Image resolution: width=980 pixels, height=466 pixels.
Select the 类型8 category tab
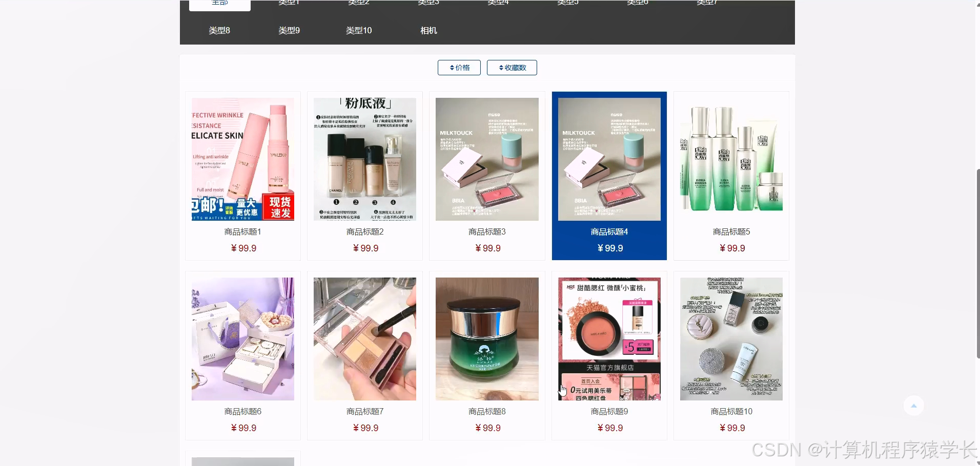point(219,30)
